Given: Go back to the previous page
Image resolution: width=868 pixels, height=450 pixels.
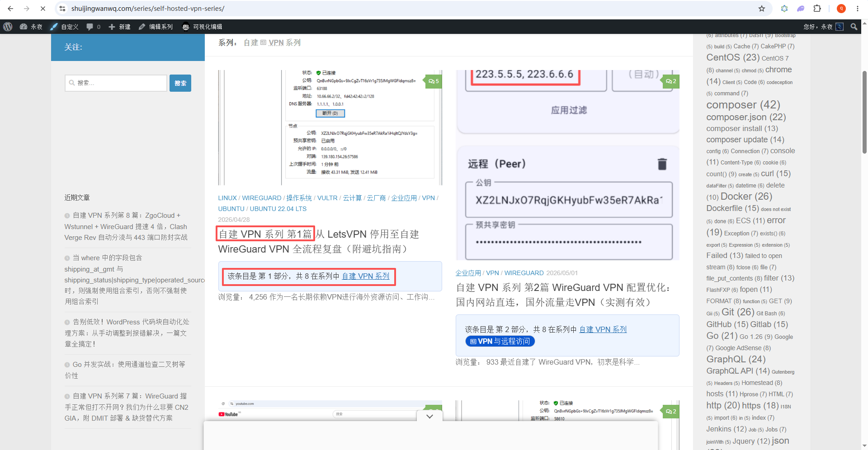Looking at the screenshot, I should (10, 9).
